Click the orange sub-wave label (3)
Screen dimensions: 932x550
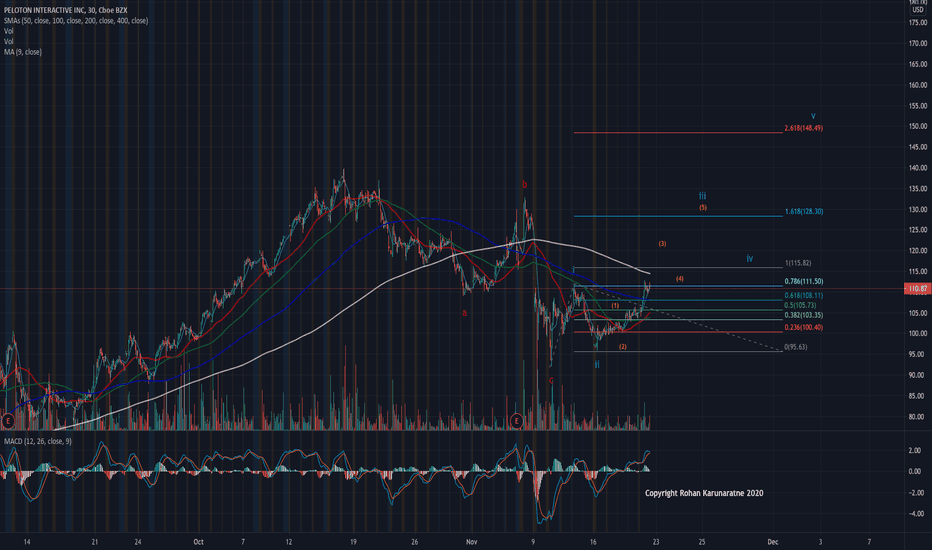pos(662,244)
